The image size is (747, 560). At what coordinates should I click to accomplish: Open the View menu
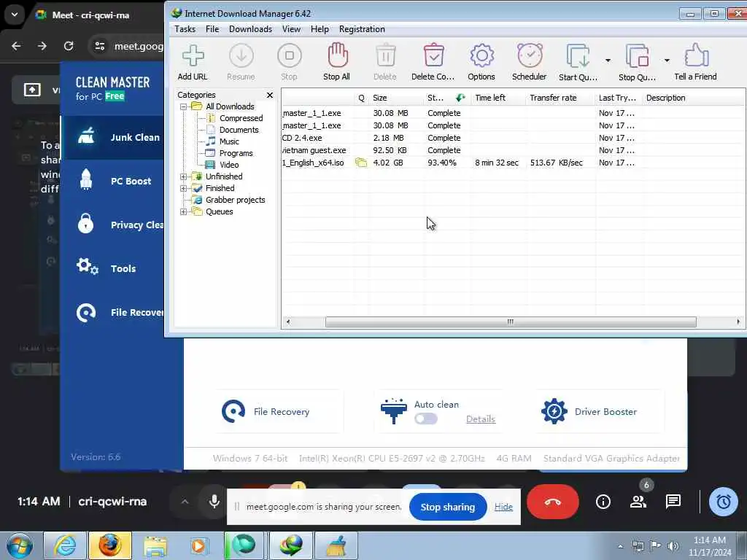click(291, 29)
